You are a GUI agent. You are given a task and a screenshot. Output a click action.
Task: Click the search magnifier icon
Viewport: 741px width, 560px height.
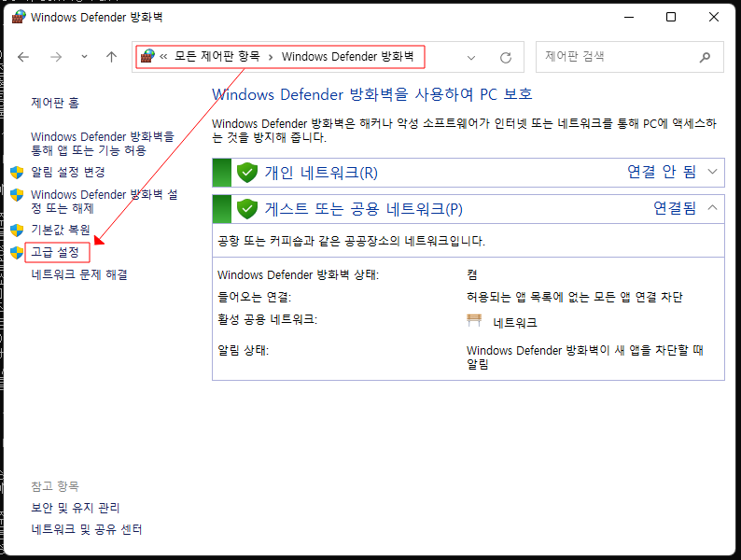point(706,57)
